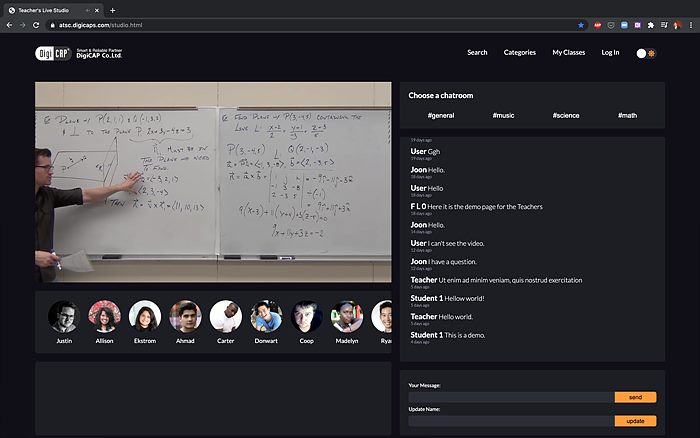700x438 pixels.
Task: Select the #general chatroom
Action: coord(440,116)
